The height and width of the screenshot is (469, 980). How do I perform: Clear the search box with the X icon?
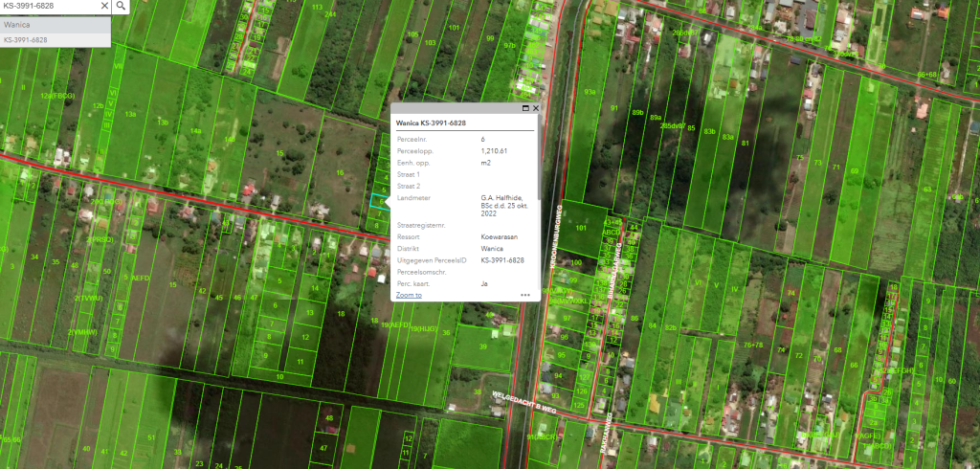click(x=103, y=6)
